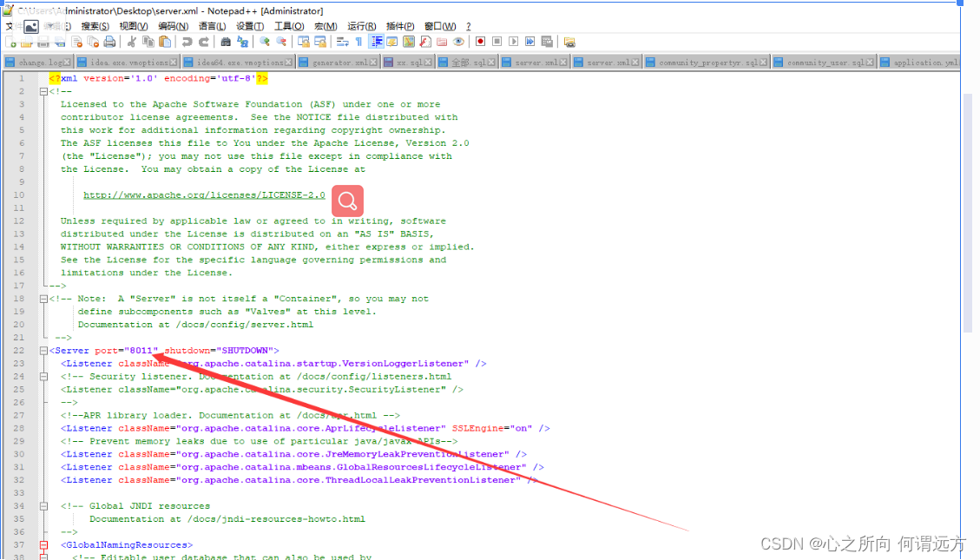Viewport: 980px width, 560px height.
Task: Open the apache.org LICENSE-2.0 link
Action: click(x=204, y=195)
